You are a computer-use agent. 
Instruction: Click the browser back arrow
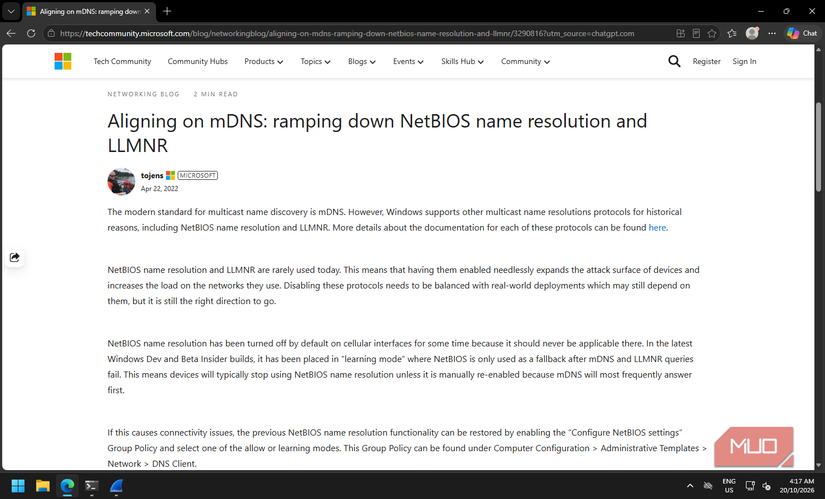pos(11,33)
